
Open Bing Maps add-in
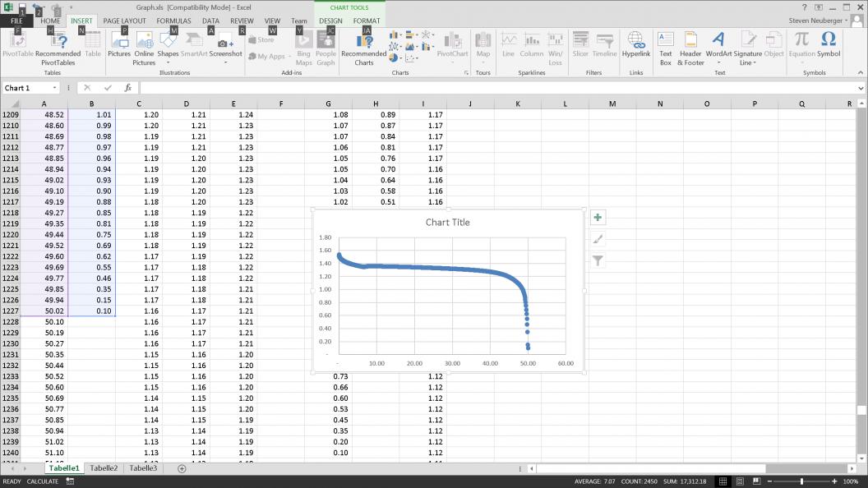pos(303,48)
